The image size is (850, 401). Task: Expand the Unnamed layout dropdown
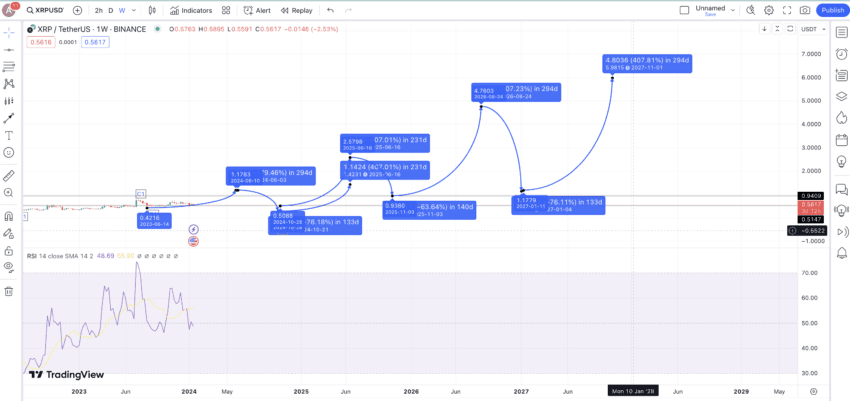(x=733, y=10)
